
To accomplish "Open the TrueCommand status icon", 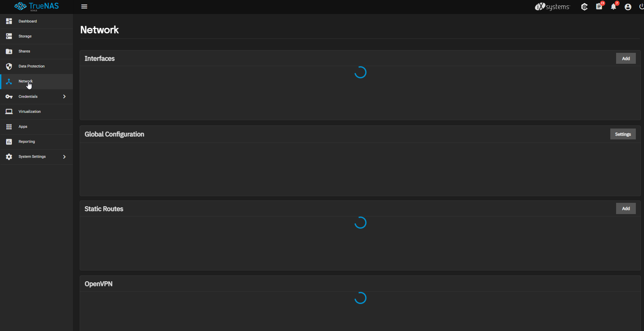I will click(x=584, y=7).
